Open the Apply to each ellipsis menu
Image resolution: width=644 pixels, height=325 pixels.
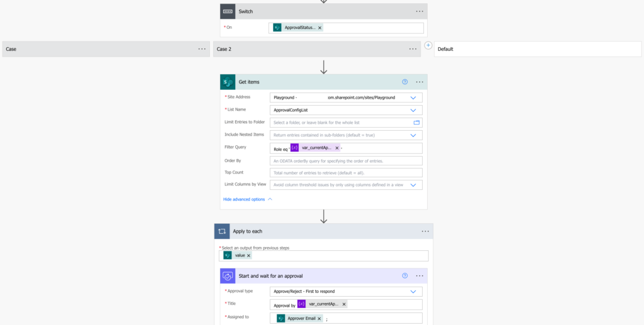coord(425,231)
